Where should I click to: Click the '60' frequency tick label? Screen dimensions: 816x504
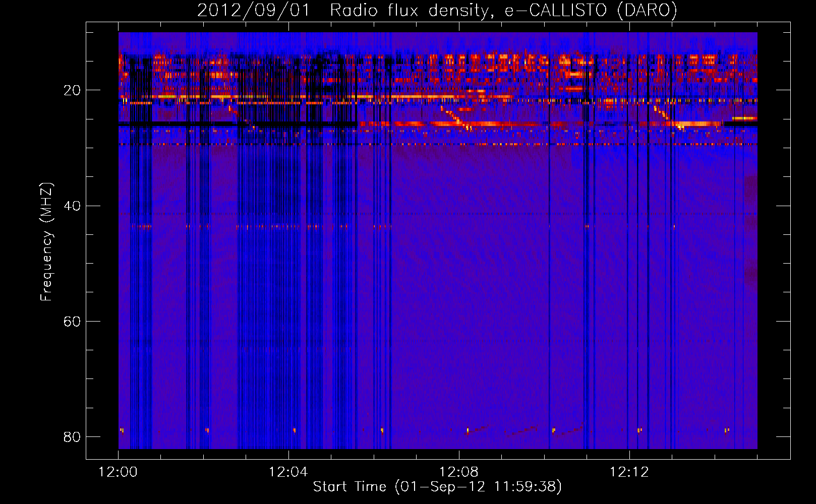coord(72,321)
